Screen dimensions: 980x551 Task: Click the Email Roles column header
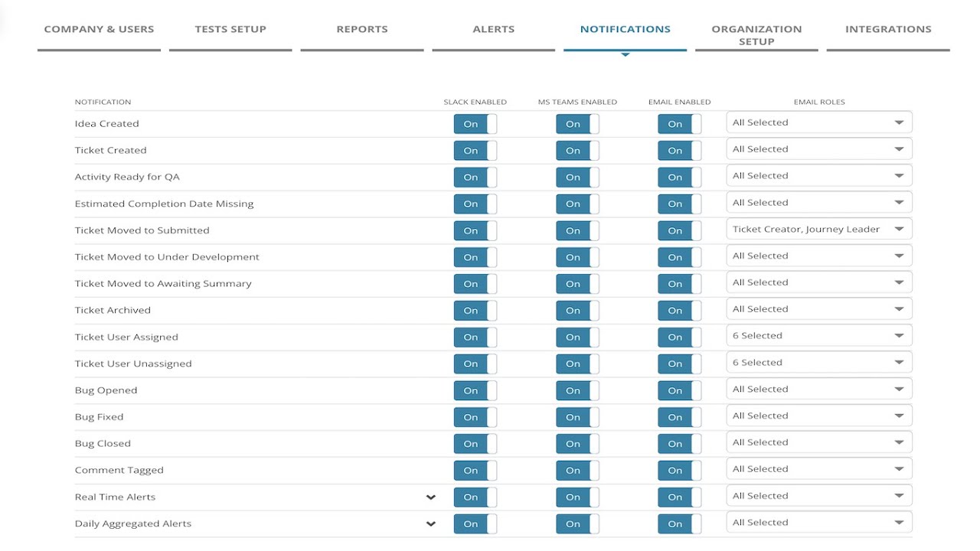tap(819, 102)
